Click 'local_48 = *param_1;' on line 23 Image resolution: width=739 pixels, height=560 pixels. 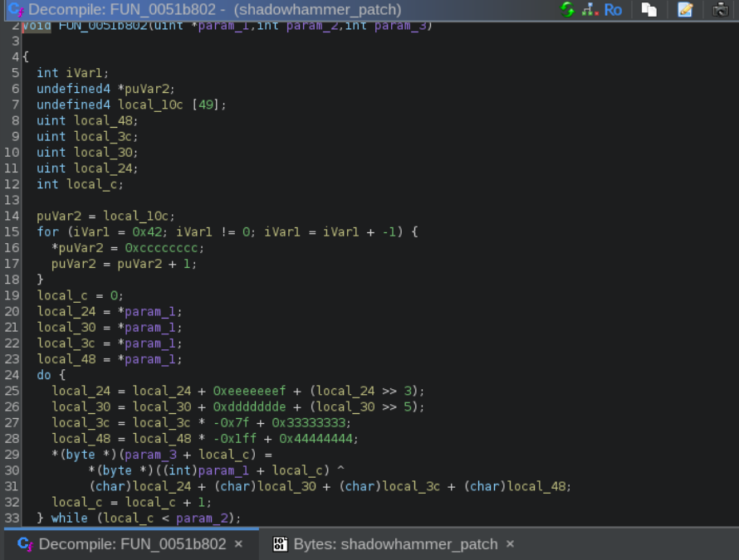click(x=110, y=359)
